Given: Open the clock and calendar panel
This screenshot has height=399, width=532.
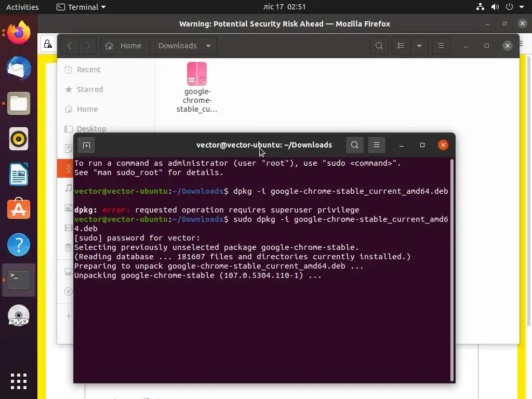Looking at the screenshot, I should (284, 7).
